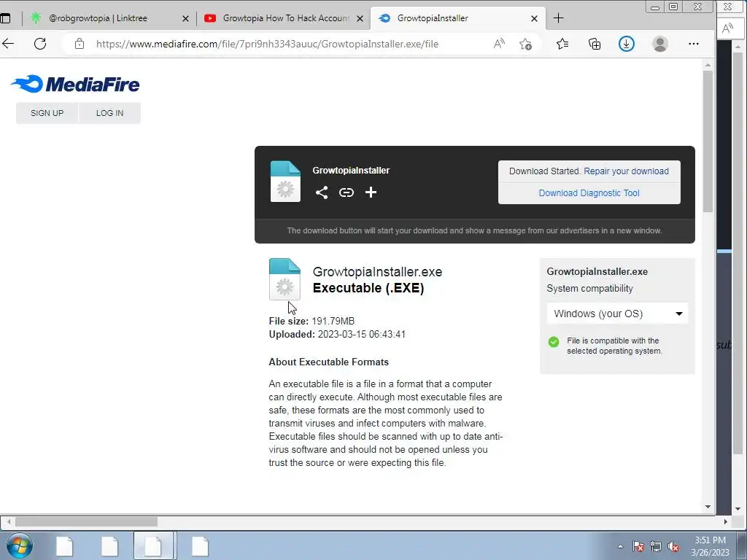Click the Action Center flag tray icon
The height and width of the screenshot is (560, 747).
pyautogui.click(x=638, y=547)
